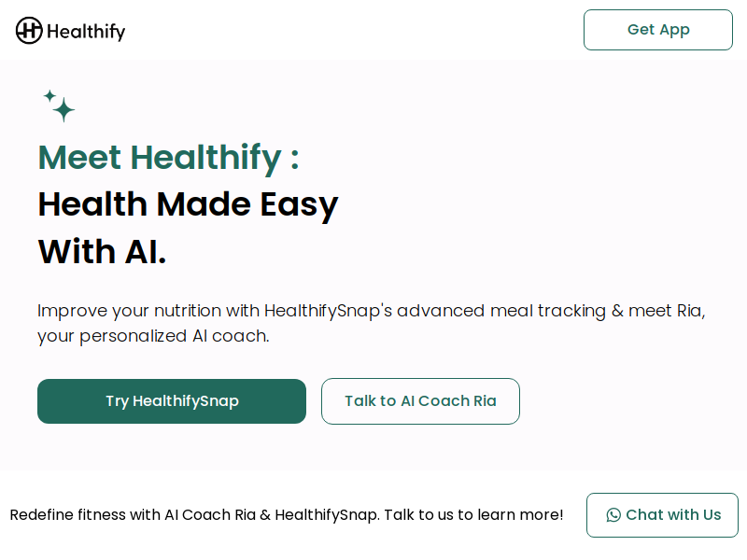Click the circular H logo icon

click(x=29, y=31)
